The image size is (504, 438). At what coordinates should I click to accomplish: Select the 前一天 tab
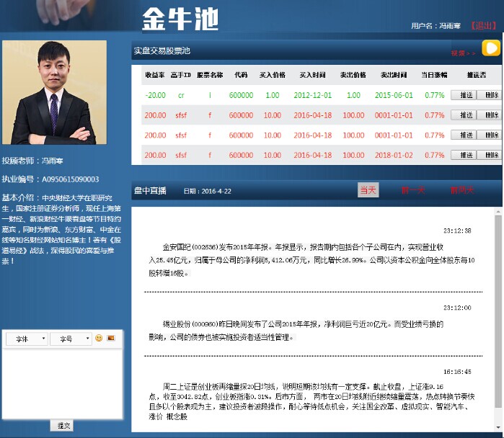(413, 190)
